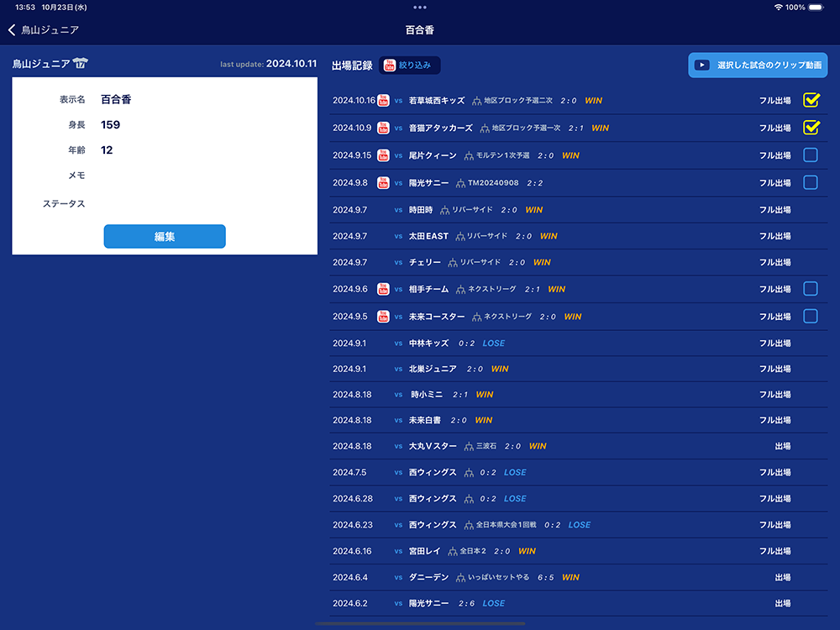
Task: Click the jersey icon beside 鳥山ジュニア
Action: (x=81, y=64)
